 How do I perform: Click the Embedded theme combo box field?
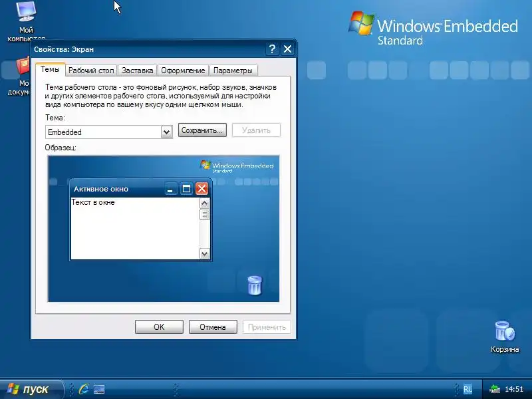(x=108, y=132)
